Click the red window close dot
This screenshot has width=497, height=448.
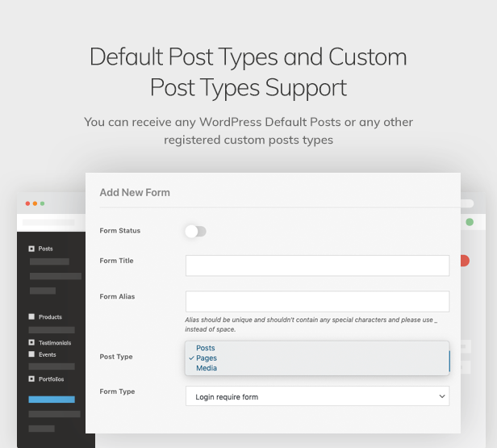point(27,203)
